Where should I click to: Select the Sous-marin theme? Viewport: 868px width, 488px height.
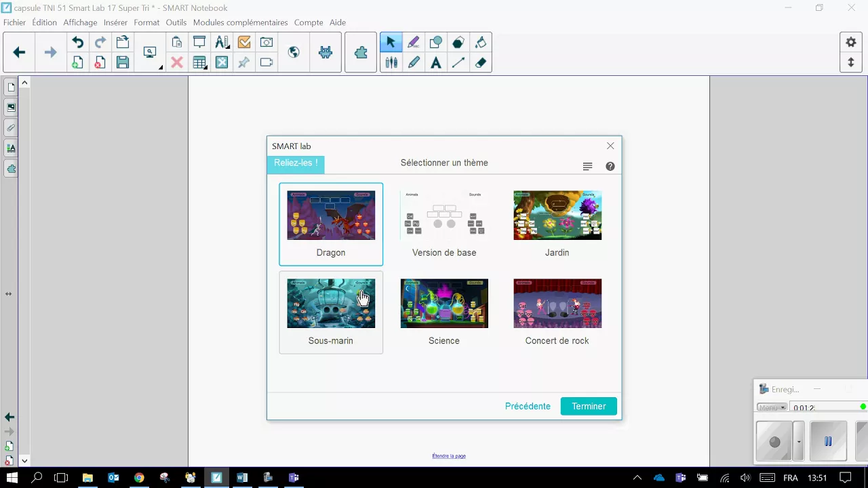(331, 312)
